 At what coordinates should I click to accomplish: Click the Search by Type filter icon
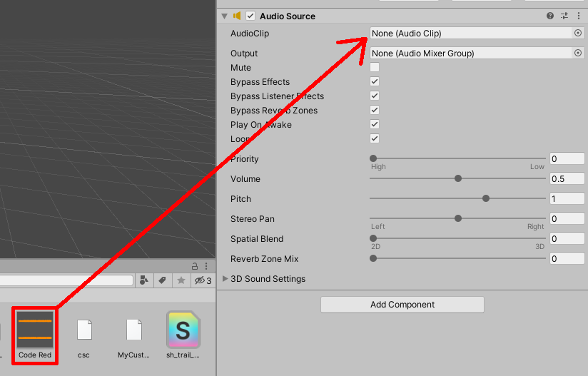coord(143,280)
